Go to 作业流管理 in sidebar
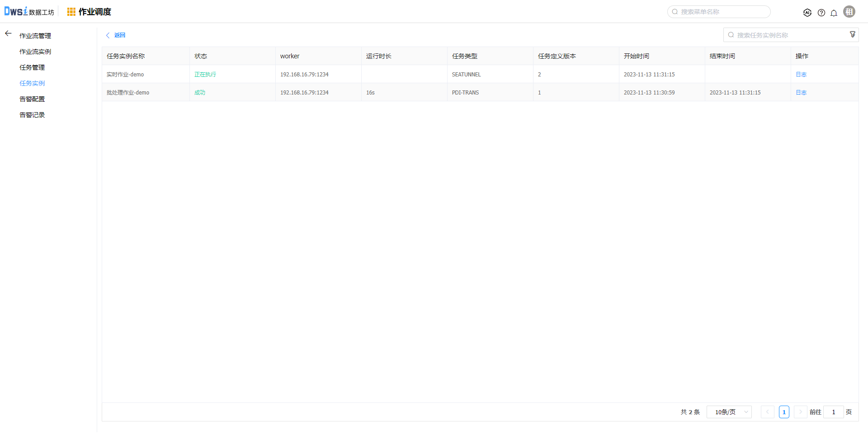This screenshot has width=868, height=435. point(35,36)
